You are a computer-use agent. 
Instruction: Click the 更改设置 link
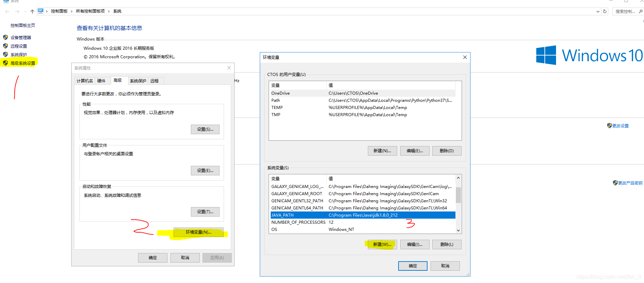coord(620,126)
